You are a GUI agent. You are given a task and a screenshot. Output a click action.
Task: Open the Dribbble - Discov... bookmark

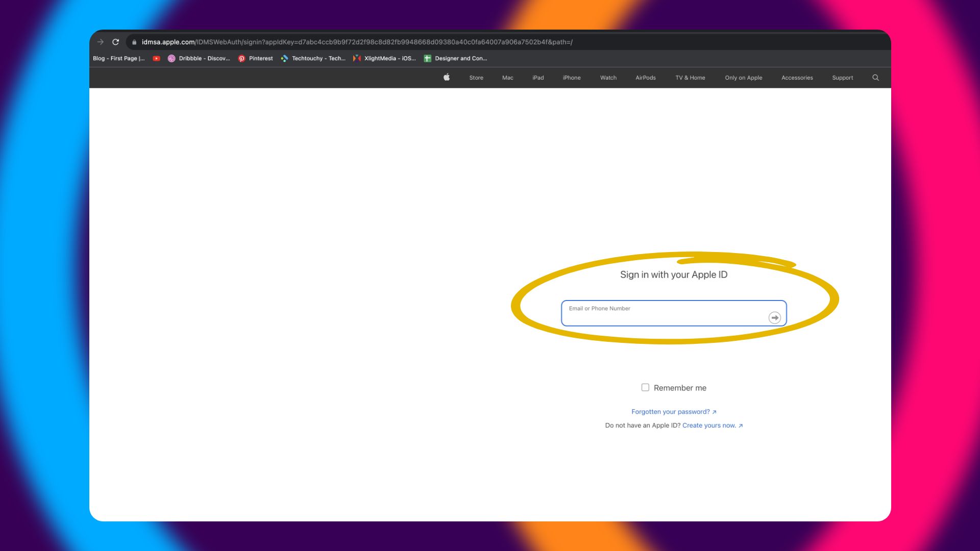(x=199, y=59)
